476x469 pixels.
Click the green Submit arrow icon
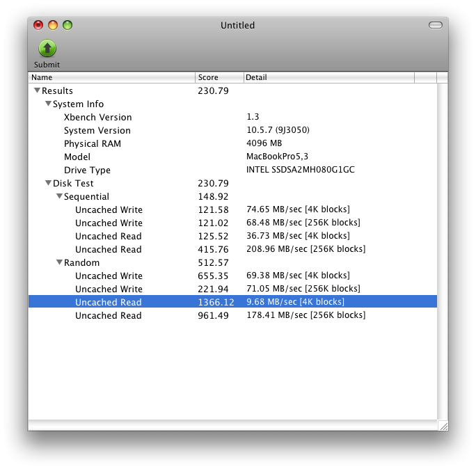pyautogui.click(x=47, y=48)
